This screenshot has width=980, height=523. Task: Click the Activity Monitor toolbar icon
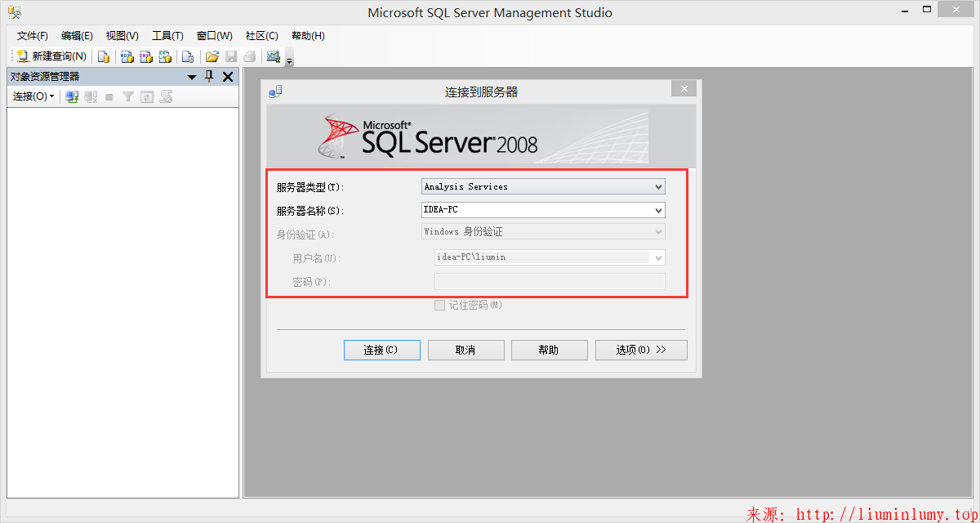[274, 56]
